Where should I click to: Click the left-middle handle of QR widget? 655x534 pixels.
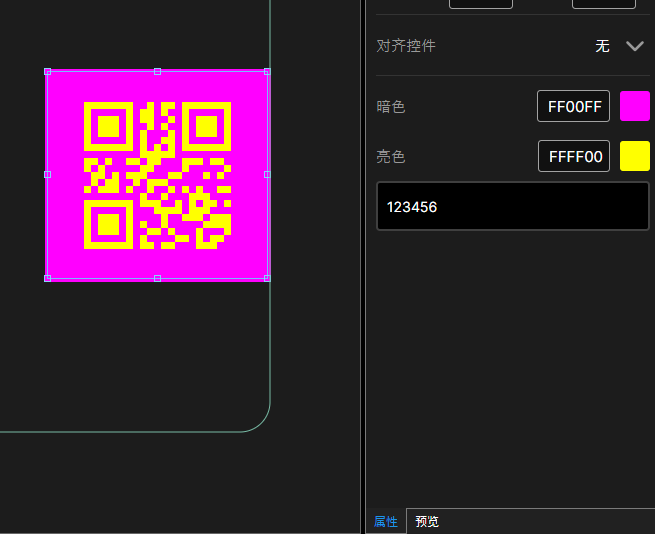48,175
